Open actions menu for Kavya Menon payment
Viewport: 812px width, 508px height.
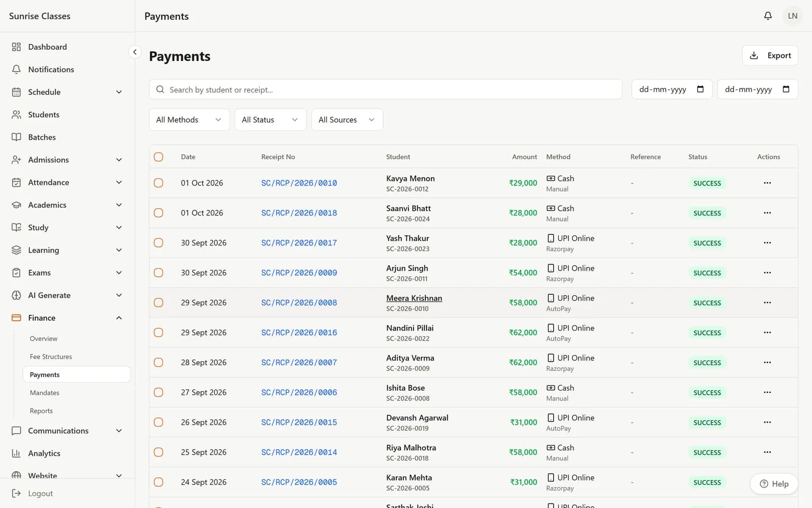[767, 183]
